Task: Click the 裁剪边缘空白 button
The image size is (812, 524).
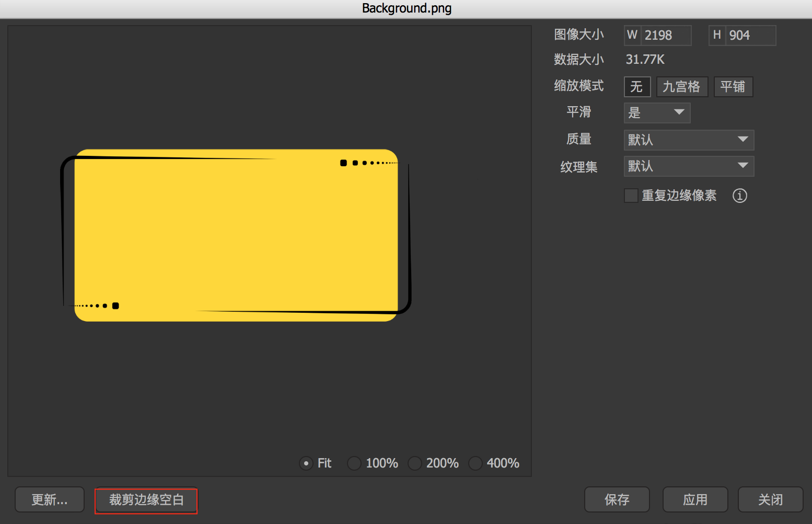Action: pyautogui.click(x=146, y=500)
